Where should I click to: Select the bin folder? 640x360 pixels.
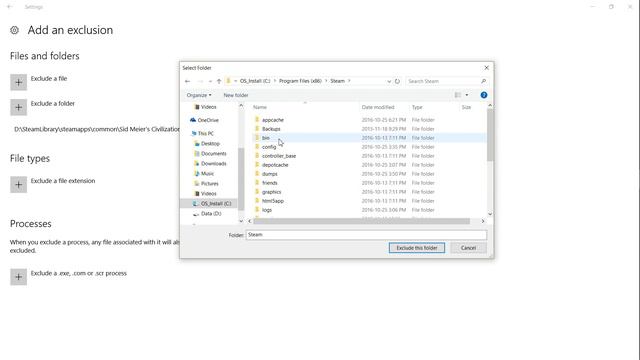pyautogui.click(x=265, y=138)
